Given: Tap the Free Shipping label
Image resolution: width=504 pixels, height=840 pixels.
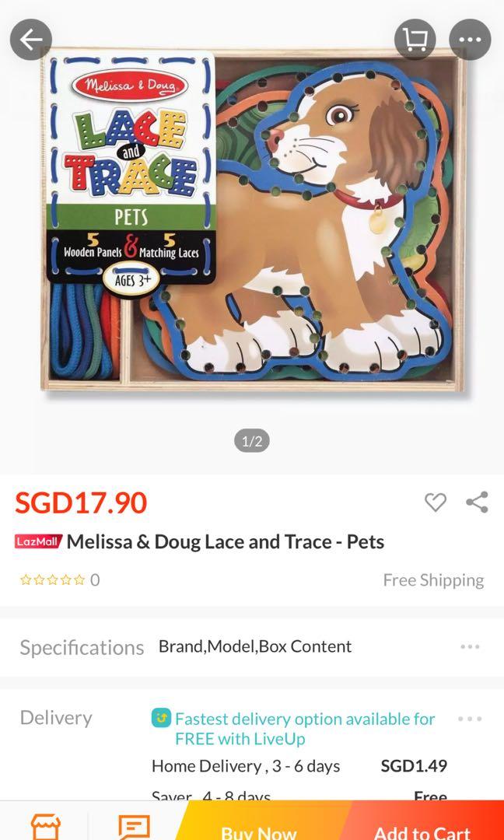Looking at the screenshot, I should pos(433,580).
